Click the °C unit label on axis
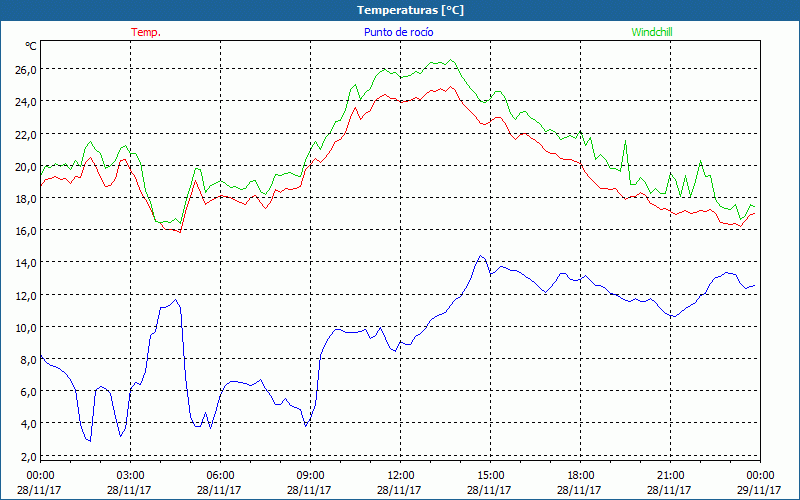The height and width of the screenshot is (500, 800). point(31,46)
